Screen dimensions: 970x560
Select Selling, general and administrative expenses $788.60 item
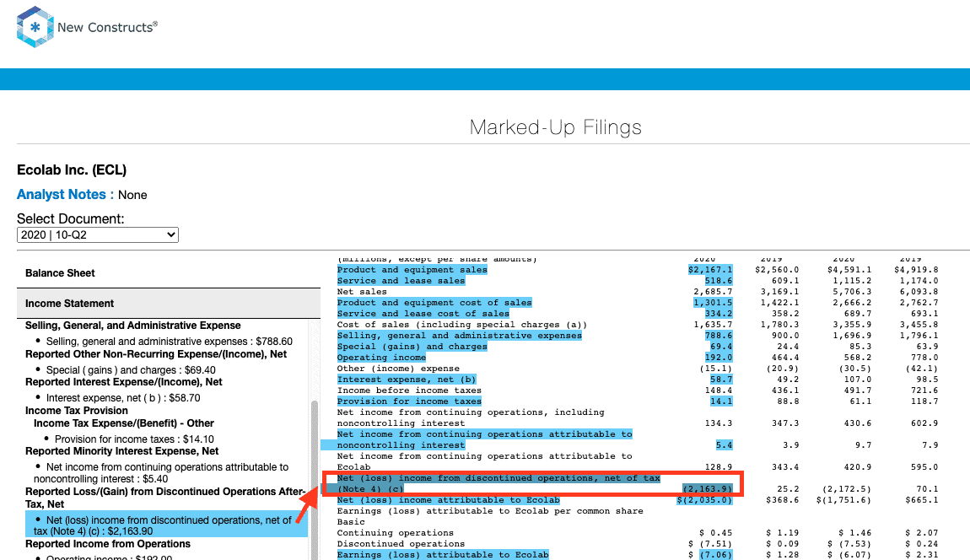[169, 342]
